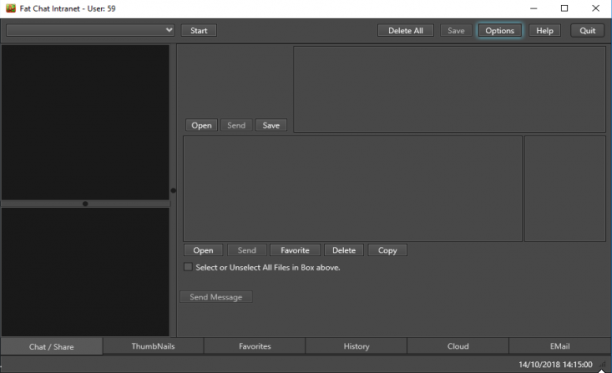Click the Start button
Screen dimensions: 612x373
point(199,30)
